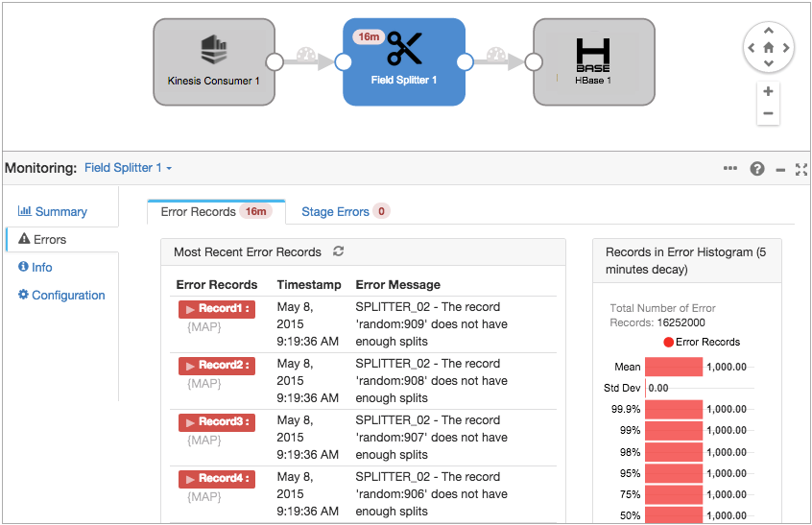Screen dimensions: 812x525
Task: Open the help question mark icon
Action: (757, 169)
